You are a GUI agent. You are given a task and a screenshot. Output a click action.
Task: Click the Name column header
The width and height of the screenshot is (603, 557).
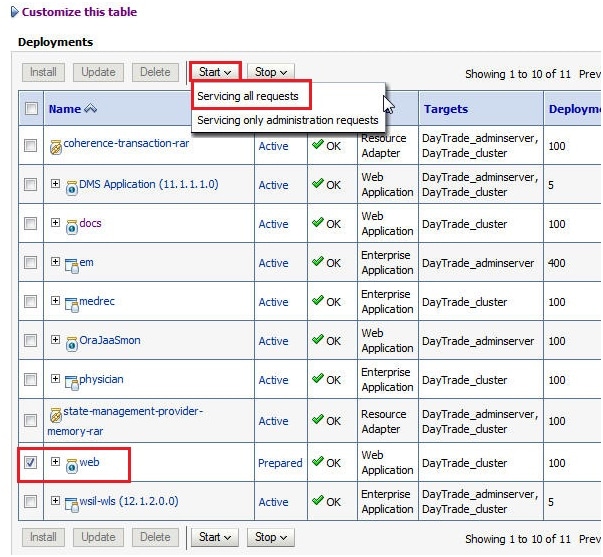65,109
